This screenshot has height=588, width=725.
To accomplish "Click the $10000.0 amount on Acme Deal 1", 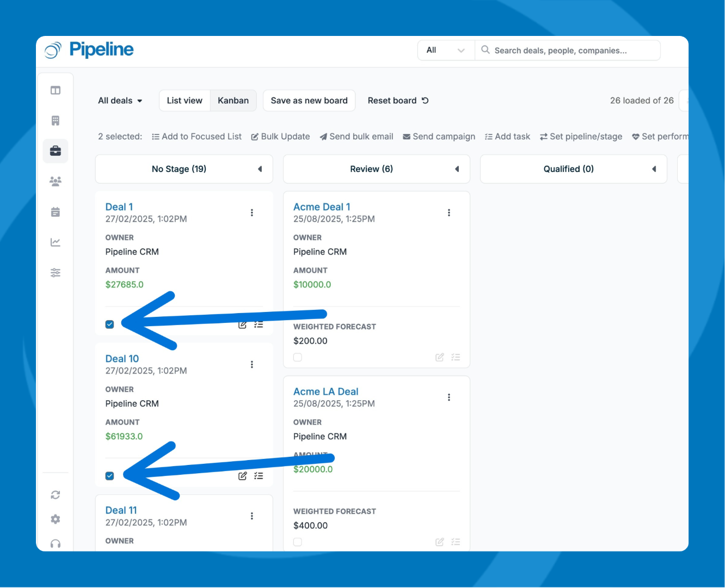I will [312, 285].
